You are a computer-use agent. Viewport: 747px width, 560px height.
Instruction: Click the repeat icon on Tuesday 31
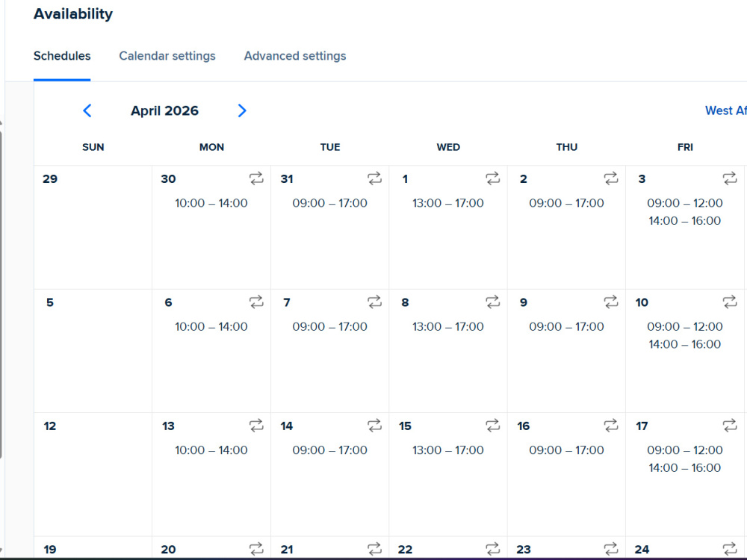coord(374,178)
